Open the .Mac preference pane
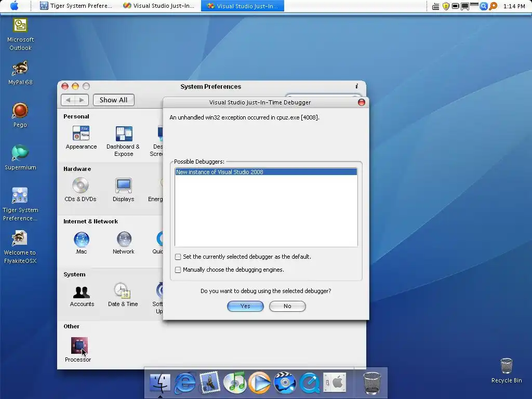The width and height of the screenshot is (532, 399). pyautogui.click(x=82, y=243)
